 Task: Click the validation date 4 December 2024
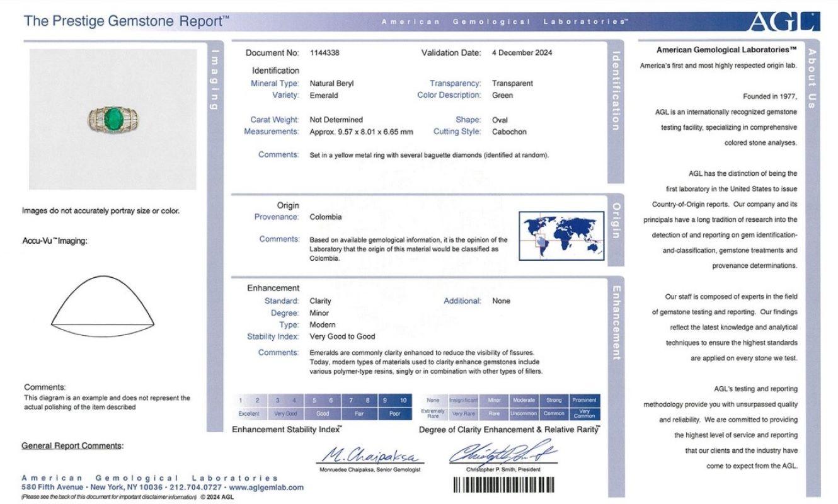522,53
